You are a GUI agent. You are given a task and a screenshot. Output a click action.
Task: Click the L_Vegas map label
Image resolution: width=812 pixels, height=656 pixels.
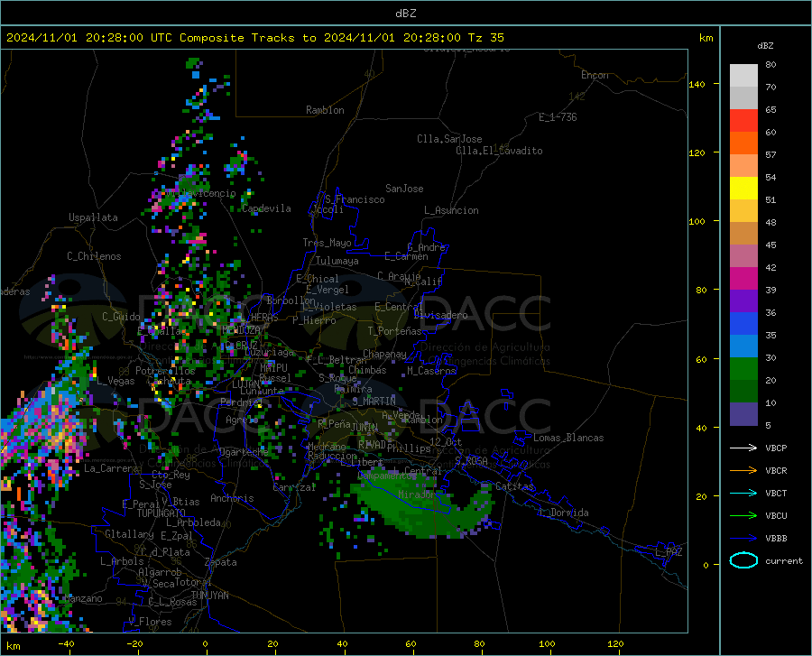coord(115,381)
